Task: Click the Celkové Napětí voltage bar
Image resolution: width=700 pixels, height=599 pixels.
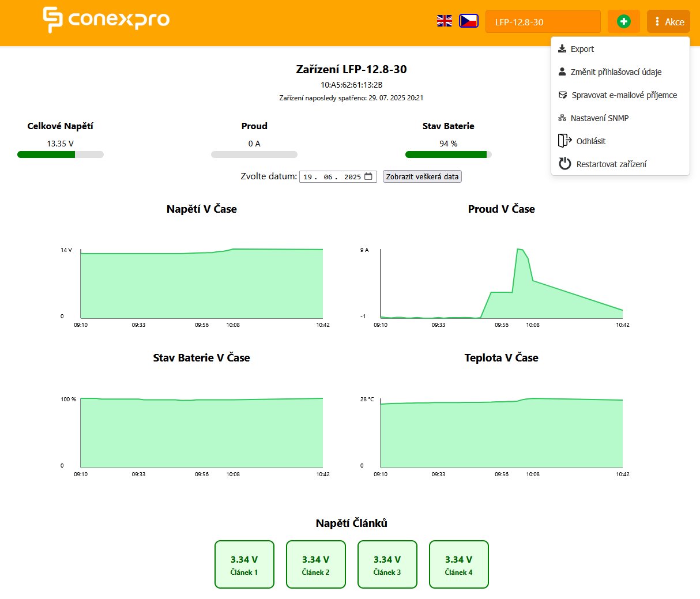Action: pos(61,155)
